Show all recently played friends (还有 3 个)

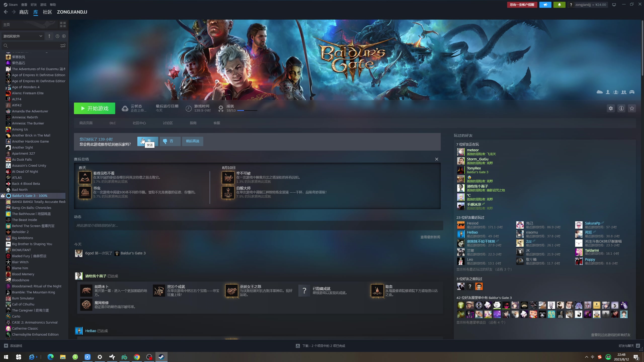484,269
